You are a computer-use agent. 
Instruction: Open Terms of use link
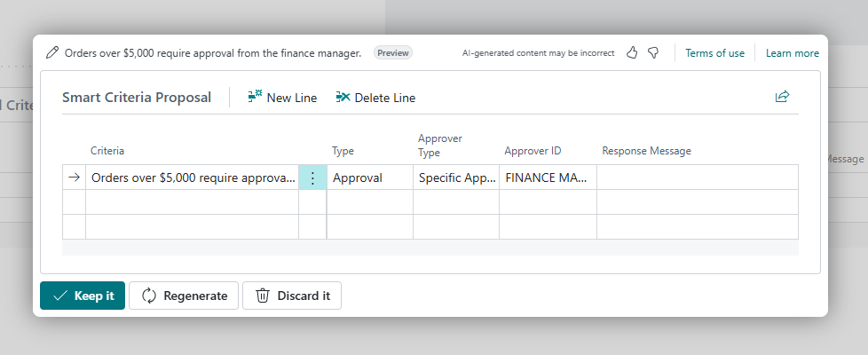(x=714, y=53)
